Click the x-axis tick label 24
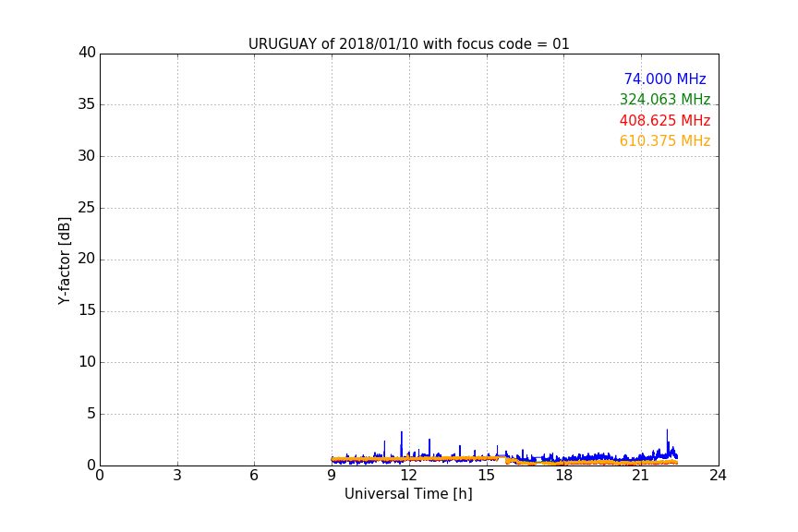This screenshot has width=798, height=532. pyautogui.click(x=718, y=476)
